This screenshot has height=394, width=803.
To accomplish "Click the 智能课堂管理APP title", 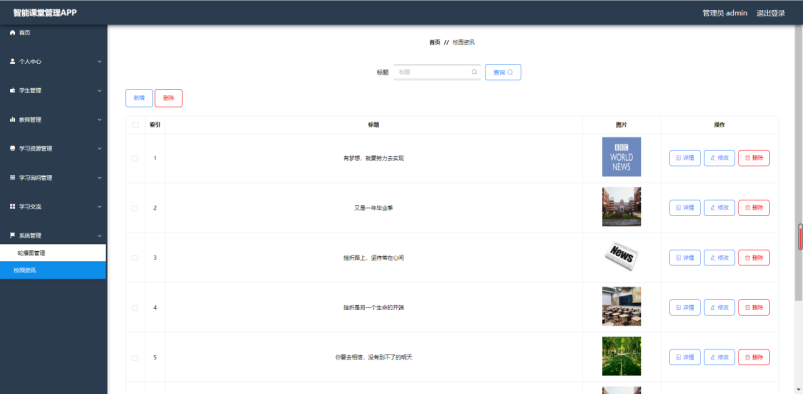I will tap(45, 13).
